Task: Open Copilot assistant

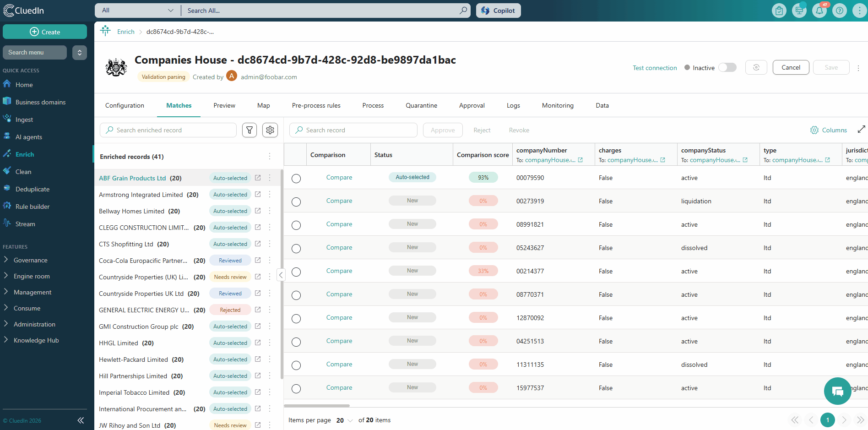Action: 499,11
